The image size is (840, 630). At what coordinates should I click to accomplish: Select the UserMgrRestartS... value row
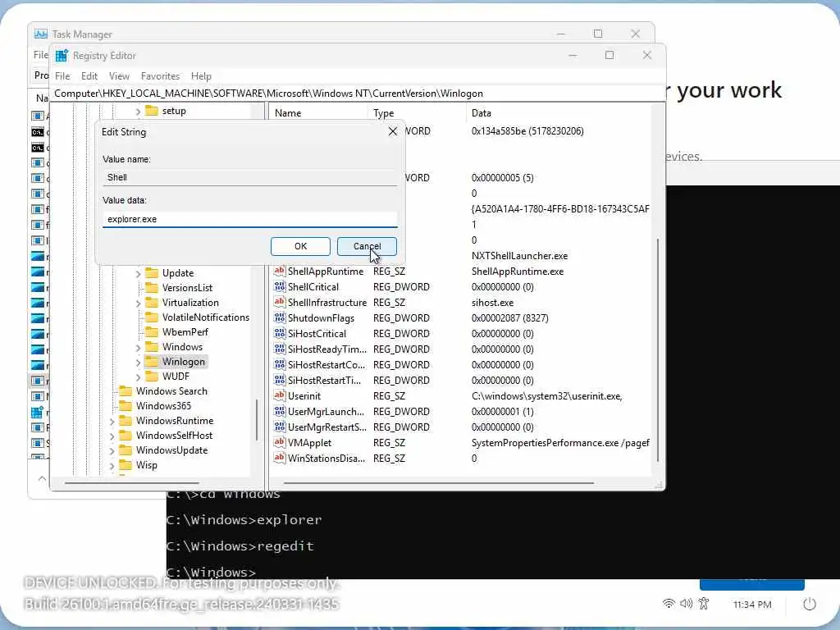click(x=461, y=427)
